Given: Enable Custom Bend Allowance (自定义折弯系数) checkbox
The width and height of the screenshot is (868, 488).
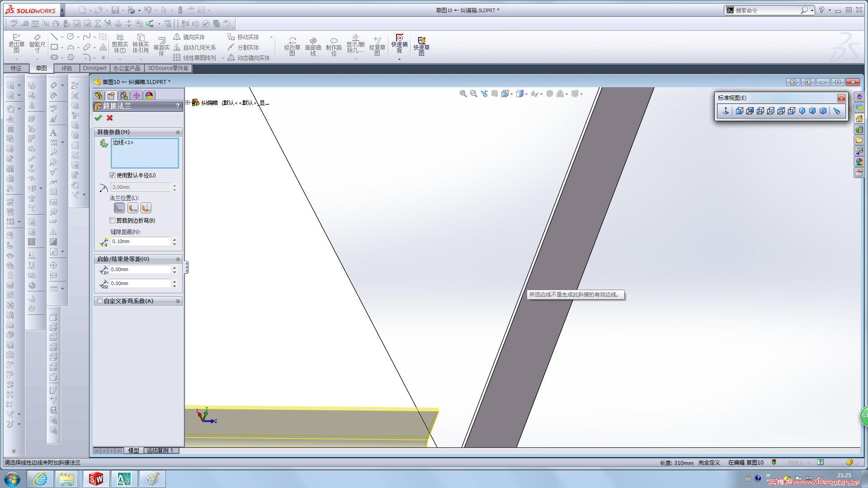Looking at the screenshot, I should [x=100, y=301].
